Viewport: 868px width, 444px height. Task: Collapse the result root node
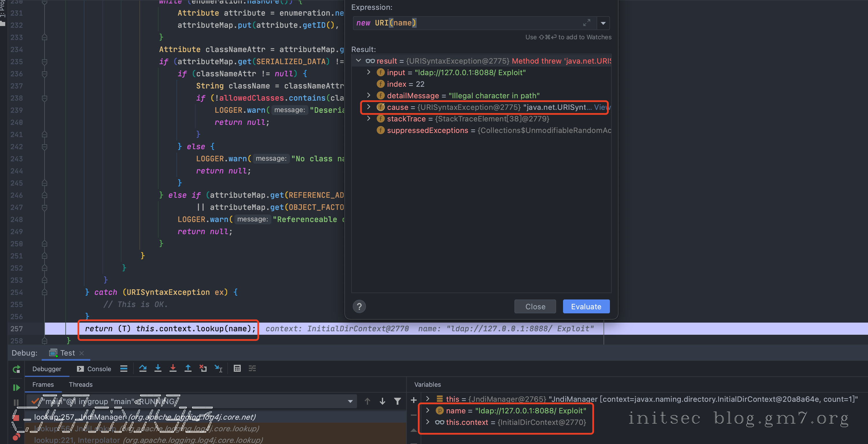point(358,61)
